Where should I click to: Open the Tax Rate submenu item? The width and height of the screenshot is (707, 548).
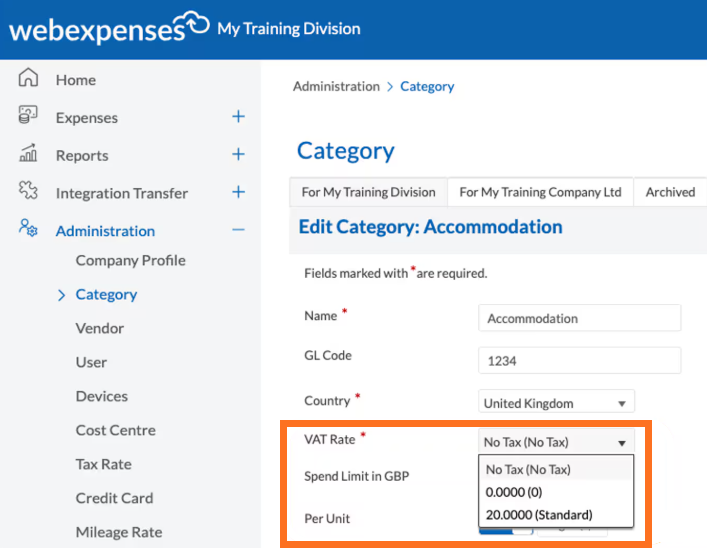pyautogui.click(x=103, y=465)
